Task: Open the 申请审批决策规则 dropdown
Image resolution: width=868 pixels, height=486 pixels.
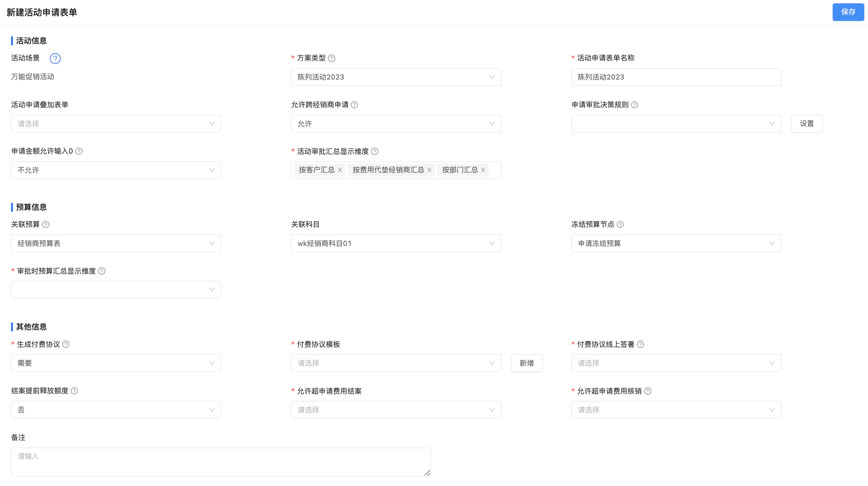Action: tap(676, 124)
